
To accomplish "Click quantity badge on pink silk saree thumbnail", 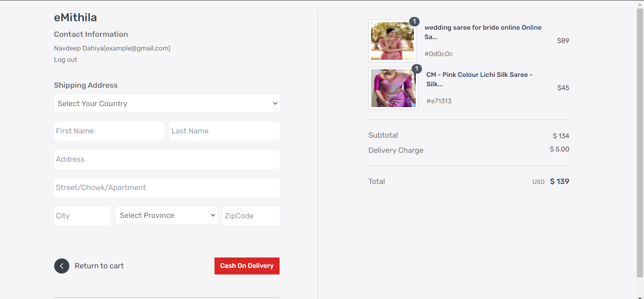I will point(416,69).
